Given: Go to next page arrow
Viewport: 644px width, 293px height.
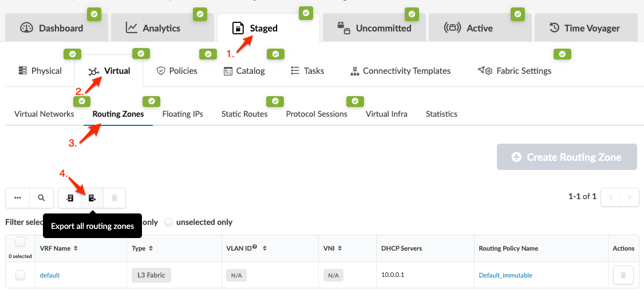Looking at the screenshot, I should coord(629,197).
